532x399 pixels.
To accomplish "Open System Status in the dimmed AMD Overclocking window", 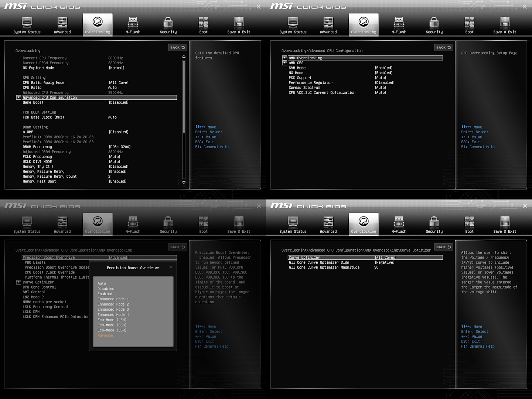I will (27, 225).
